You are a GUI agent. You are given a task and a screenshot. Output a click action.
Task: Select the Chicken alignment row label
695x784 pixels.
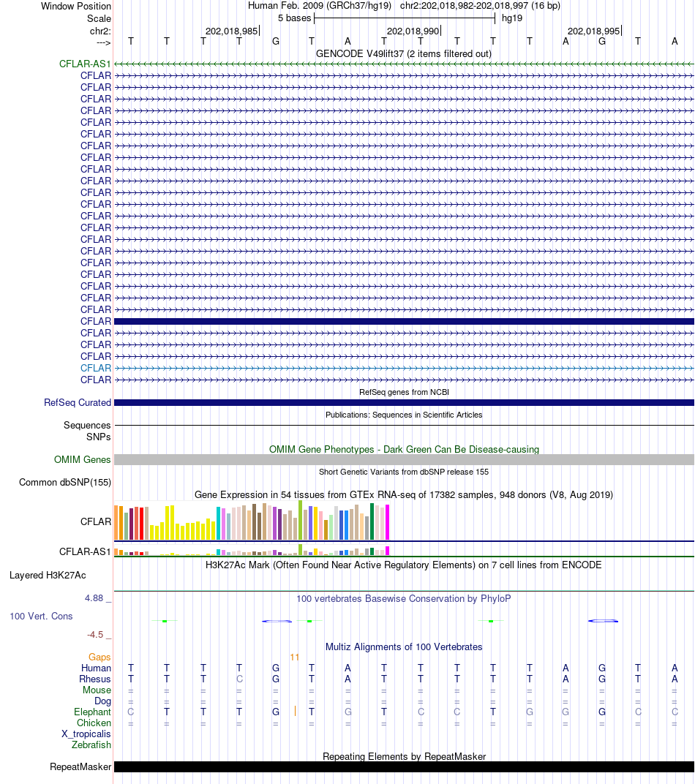coord(94,723)
